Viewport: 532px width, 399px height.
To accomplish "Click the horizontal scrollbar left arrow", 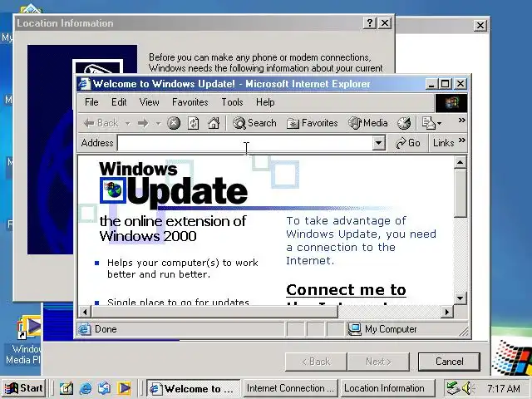I will tap(85, 312).
